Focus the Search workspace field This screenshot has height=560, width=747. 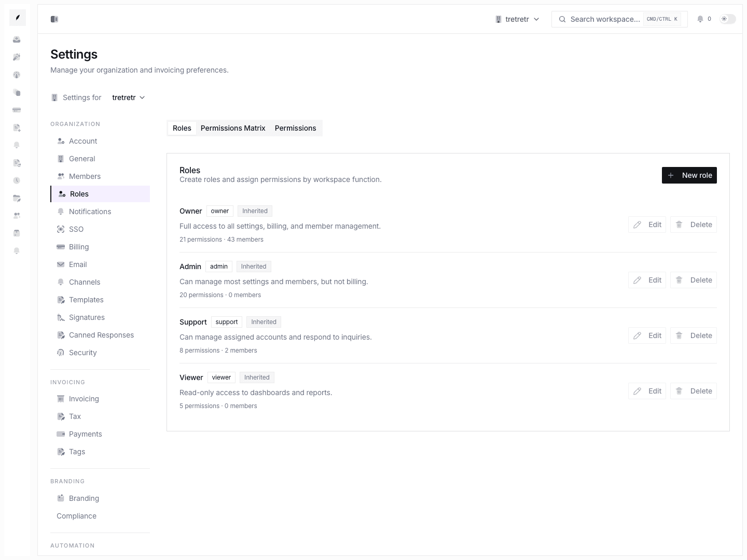pyautogui.click(x=619, y=19)
